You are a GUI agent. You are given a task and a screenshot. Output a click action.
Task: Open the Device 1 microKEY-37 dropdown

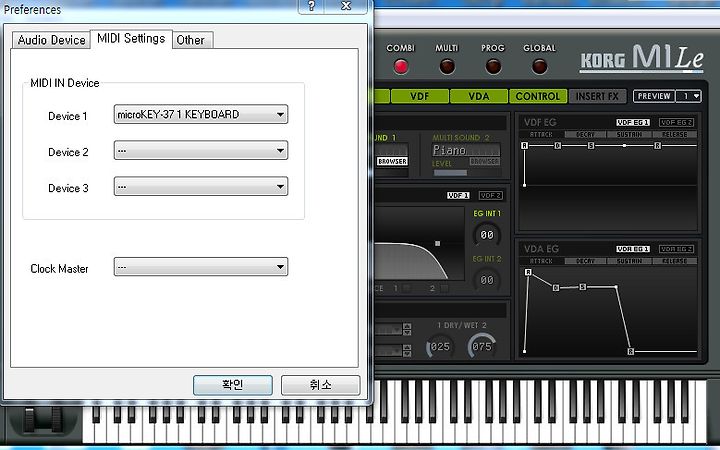point(201,114)
